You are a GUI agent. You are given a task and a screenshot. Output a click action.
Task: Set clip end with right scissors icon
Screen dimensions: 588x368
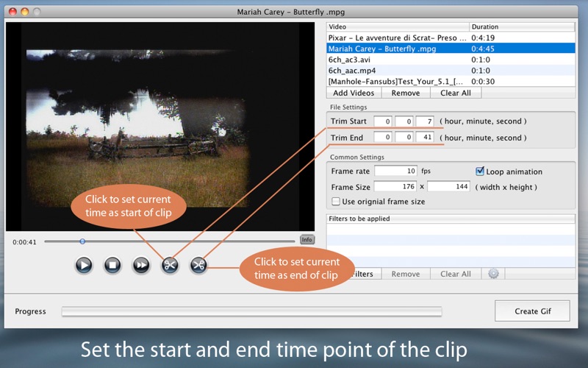(x=198, y=265)
